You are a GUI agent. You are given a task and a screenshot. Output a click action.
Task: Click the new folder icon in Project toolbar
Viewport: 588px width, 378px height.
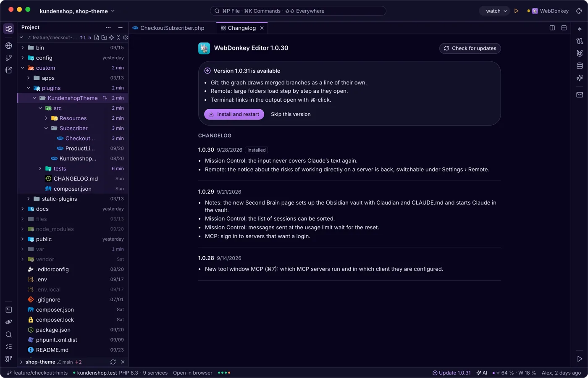pos(104,37)
